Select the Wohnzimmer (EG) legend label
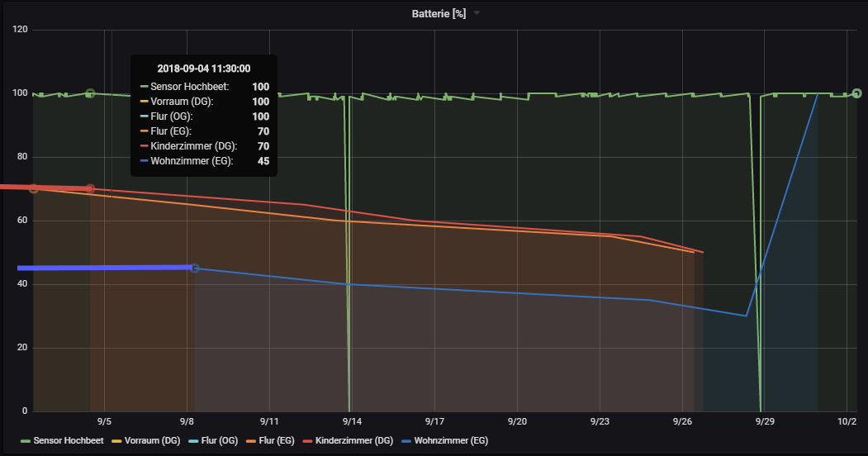Screen dimensions: 868x456 (451, 441)
